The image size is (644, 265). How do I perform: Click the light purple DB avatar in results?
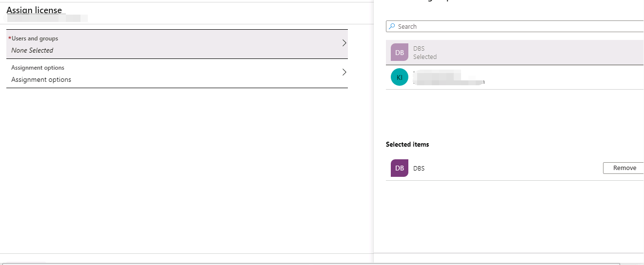(x=399, y=53)
